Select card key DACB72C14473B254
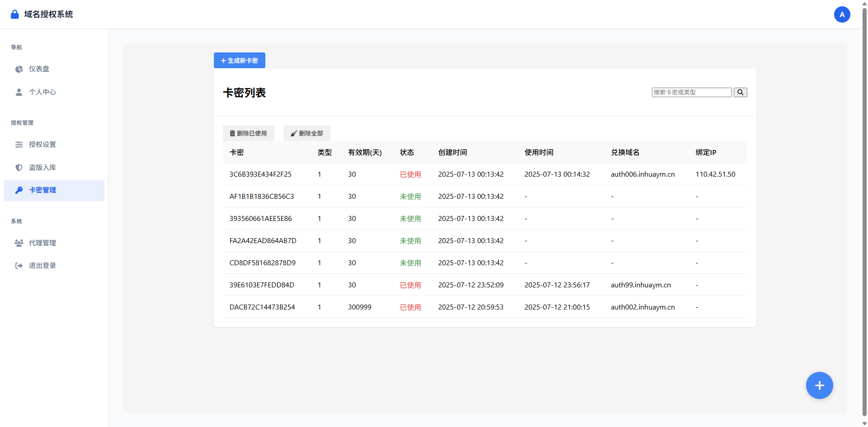Screen dimensions: 868x427 tap(262, 307)
